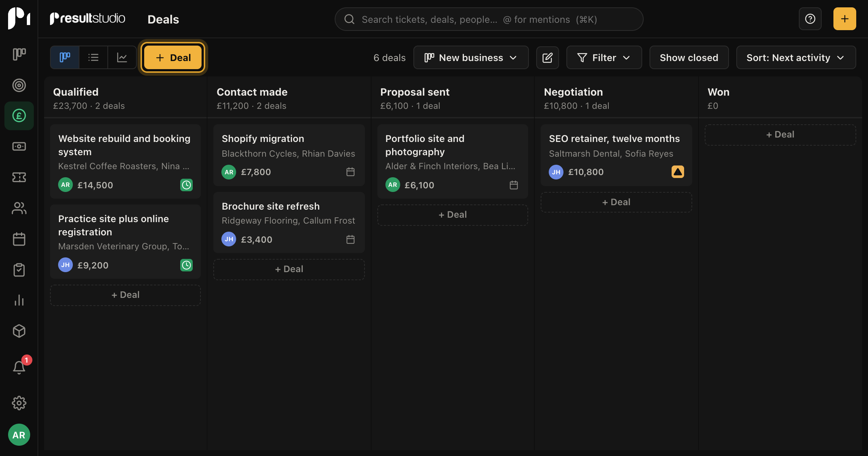This screenshot has height=456, width=868.
Task: Click the clock icon on Website rebuild deal
Action: [186, 185]
